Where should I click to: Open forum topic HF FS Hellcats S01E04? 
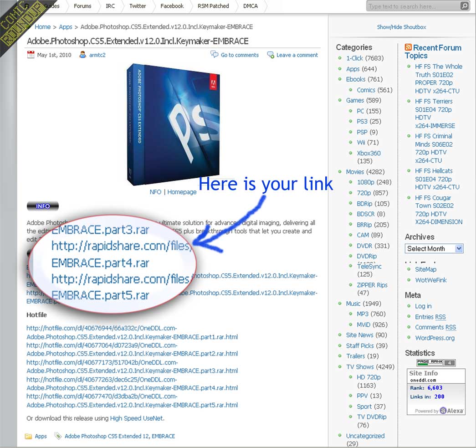[x=437, y=179]
